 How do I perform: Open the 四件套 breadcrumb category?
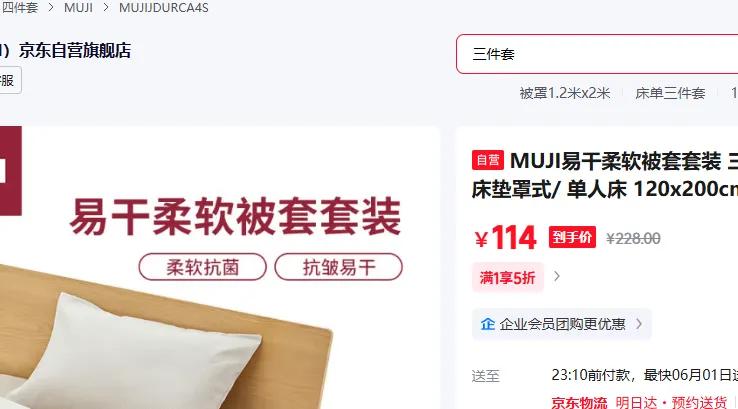point(19,8)
